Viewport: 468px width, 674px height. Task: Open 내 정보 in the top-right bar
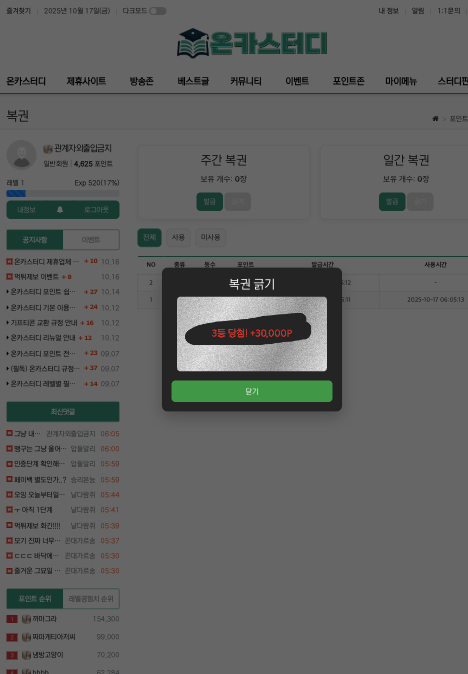click(x=388, y=11)
